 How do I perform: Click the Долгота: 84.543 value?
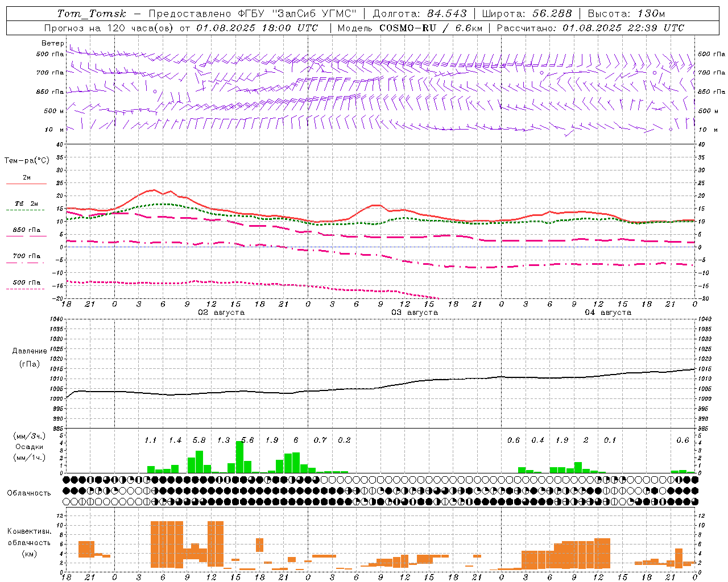click(x=420, y=14)
